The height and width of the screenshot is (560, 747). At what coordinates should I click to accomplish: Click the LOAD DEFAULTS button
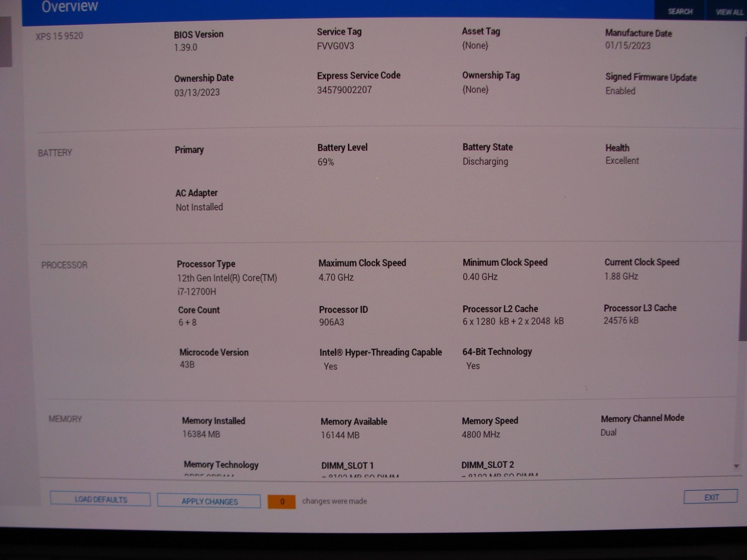(x=100, y=499)
